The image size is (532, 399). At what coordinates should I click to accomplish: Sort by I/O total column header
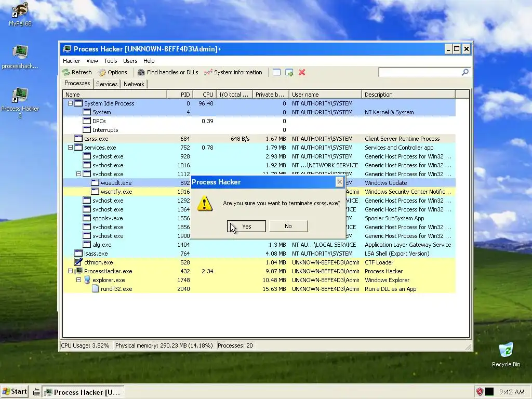click(x=234, y=95)
